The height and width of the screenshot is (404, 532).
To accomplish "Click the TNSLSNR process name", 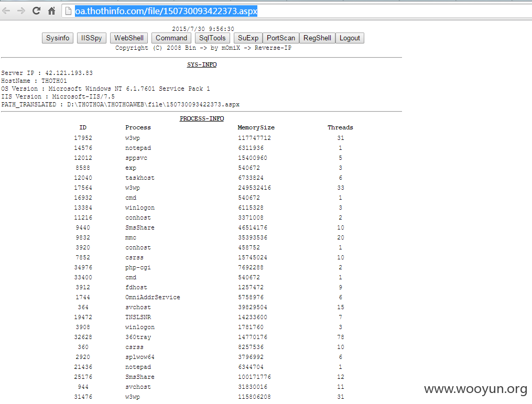I will coord(138,317).
